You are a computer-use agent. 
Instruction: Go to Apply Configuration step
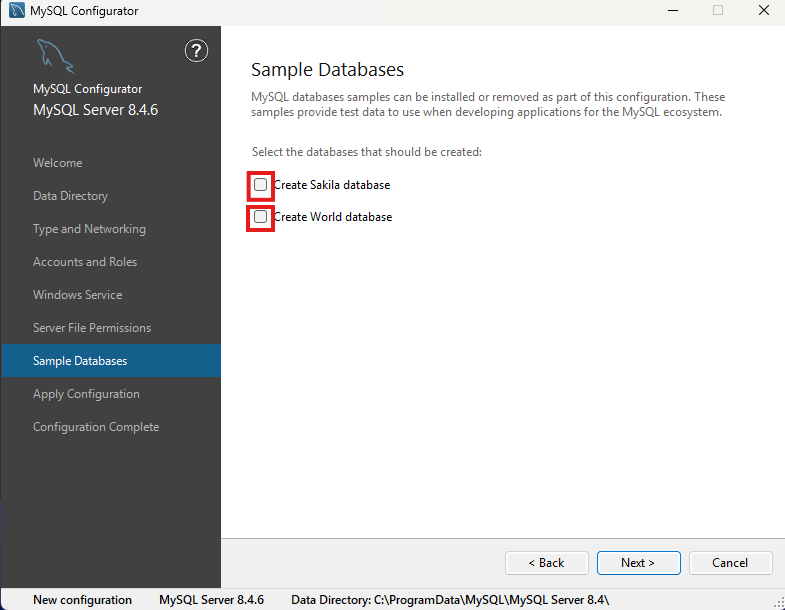point(86,394)
